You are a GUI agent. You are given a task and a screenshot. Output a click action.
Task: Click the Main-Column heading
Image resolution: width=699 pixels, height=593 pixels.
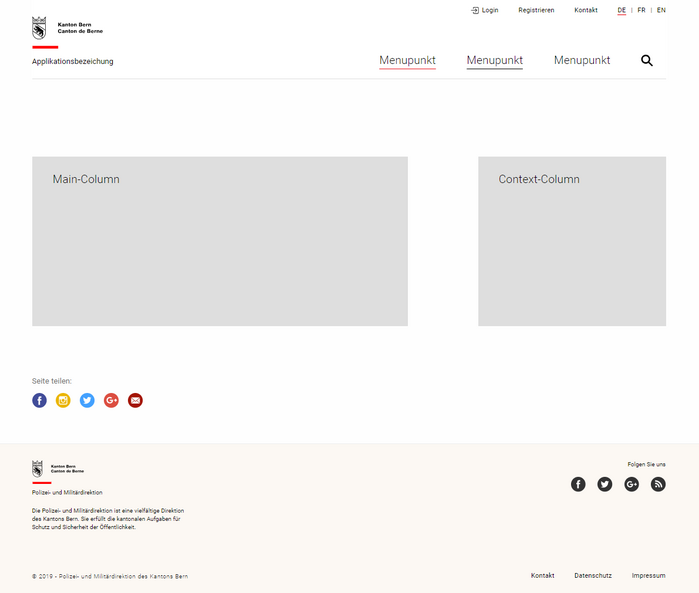pos(86,179)
